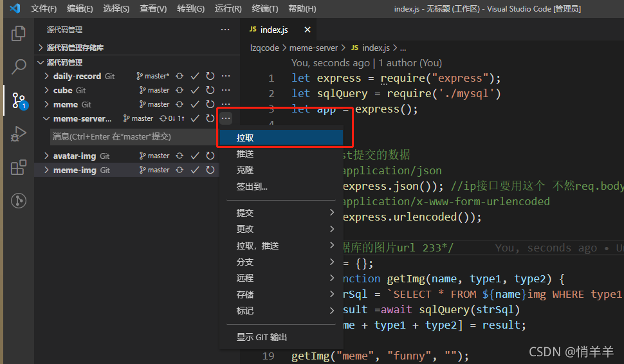The image size is (624, 364).
Task: Choose 签出到... from the context menu
Action: pos(281,187)
